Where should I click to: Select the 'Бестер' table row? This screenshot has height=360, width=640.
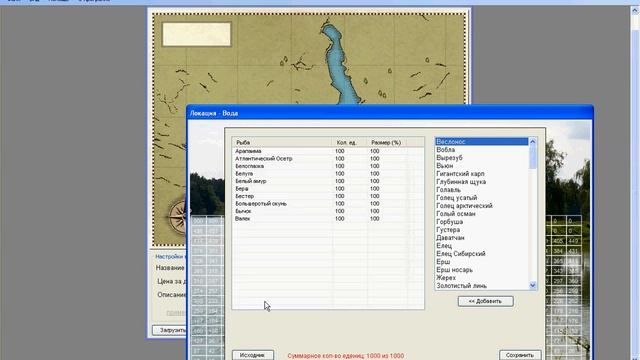[328, 196]
